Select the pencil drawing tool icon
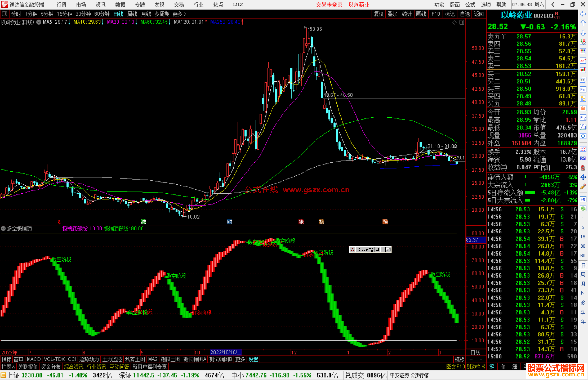 [583, 187]
